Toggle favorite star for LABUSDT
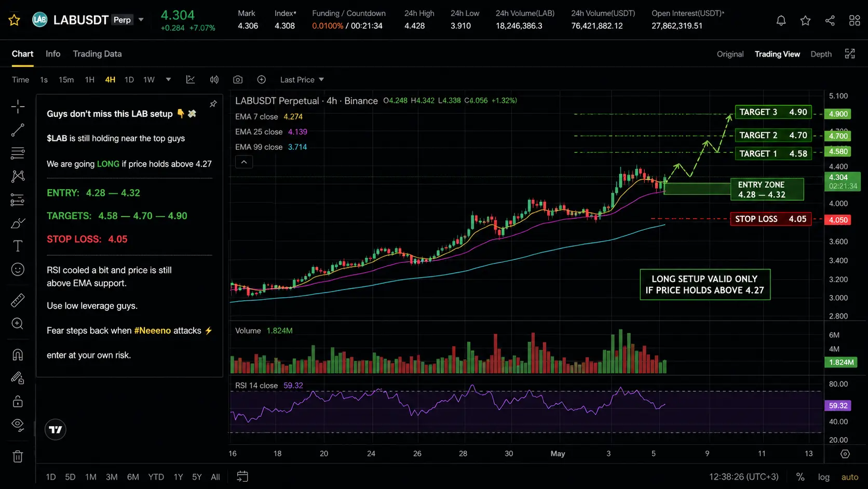The image size is (868, 489). 14,20
